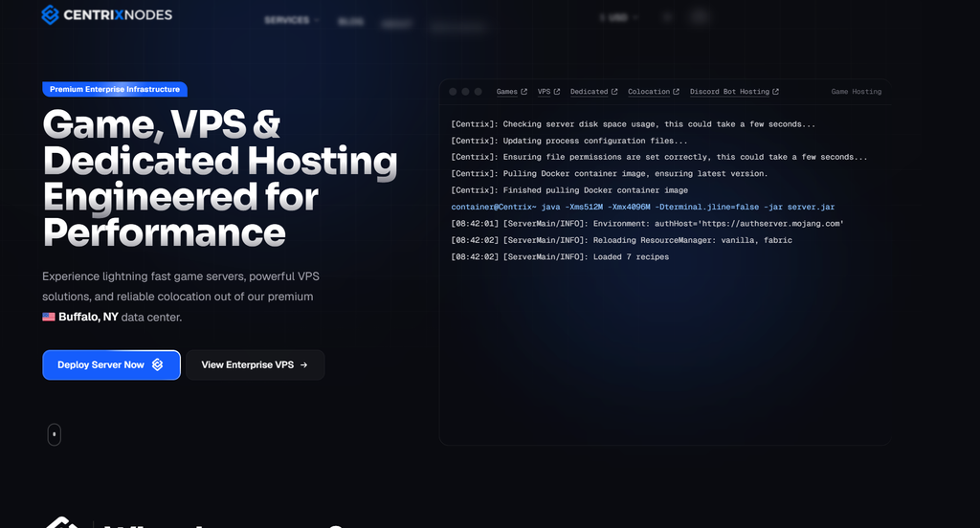Click the CentrixNodes logo
The image size is (980, 528).
point(107,14)
